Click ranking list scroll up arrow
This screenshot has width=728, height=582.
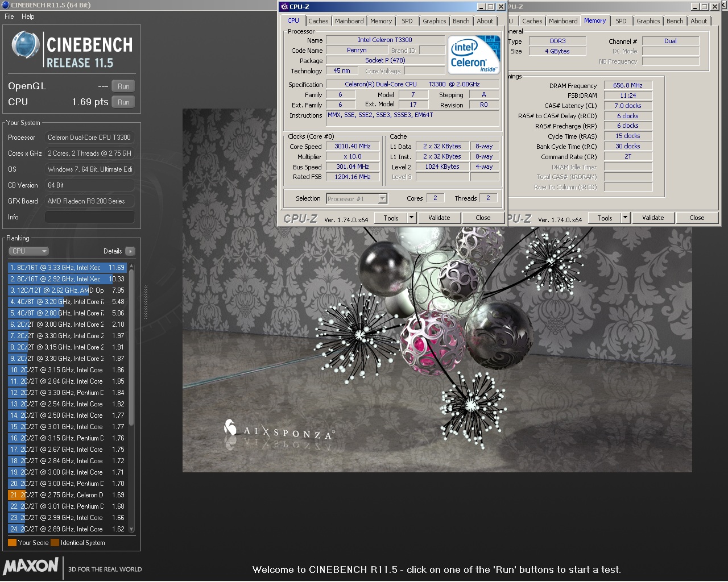point(131,265)
